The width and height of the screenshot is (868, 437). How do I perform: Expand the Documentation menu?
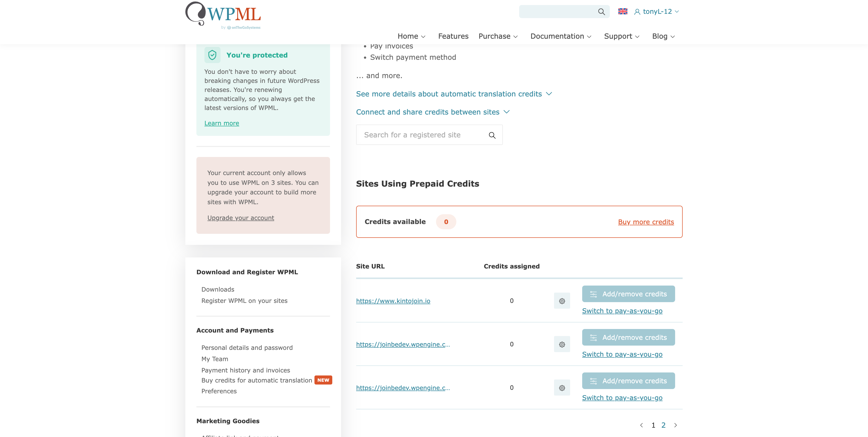coord(561,36)
